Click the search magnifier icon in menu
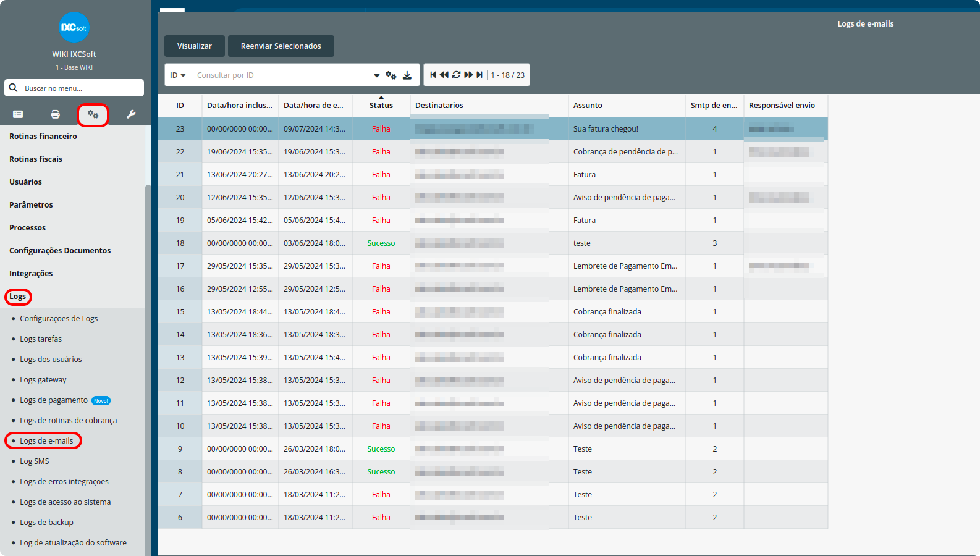The width and height of the screenshot is (980, 556). coord(13,88)
